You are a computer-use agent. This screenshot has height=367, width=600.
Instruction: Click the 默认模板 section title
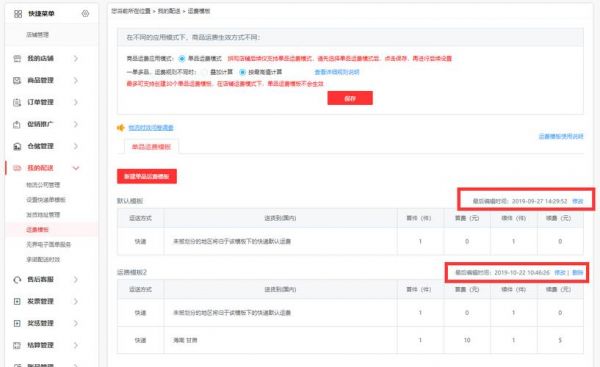pos(130,201)
